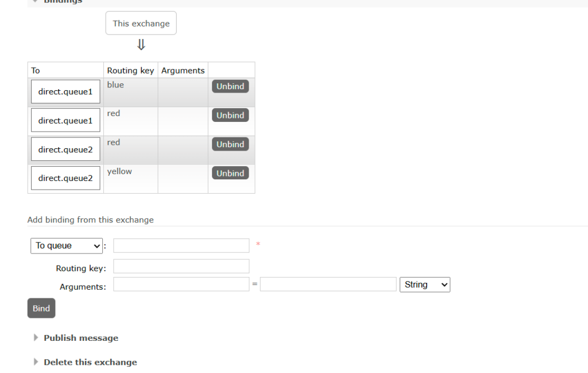The height and width of the screenshot is (373, 588).
Task: Open direct.queue2 link in yellow binding row
Action: [x=65, y=178]
